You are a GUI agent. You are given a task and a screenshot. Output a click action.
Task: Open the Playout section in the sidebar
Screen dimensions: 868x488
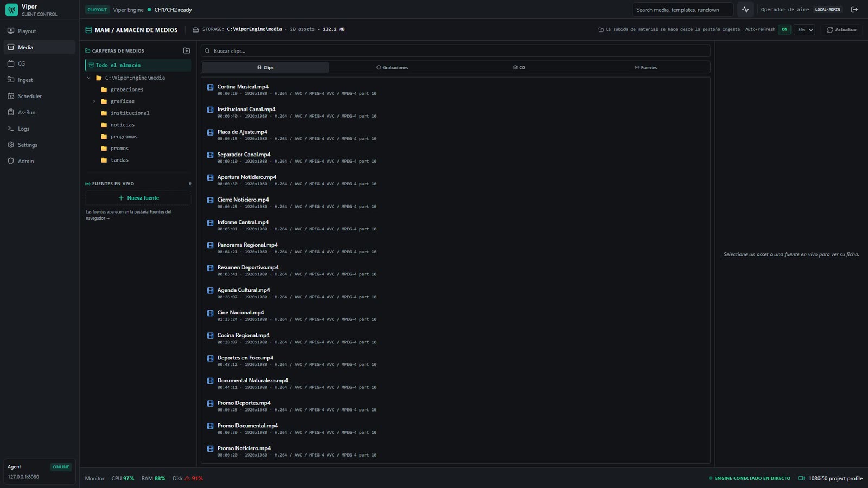tap(40, 31)
